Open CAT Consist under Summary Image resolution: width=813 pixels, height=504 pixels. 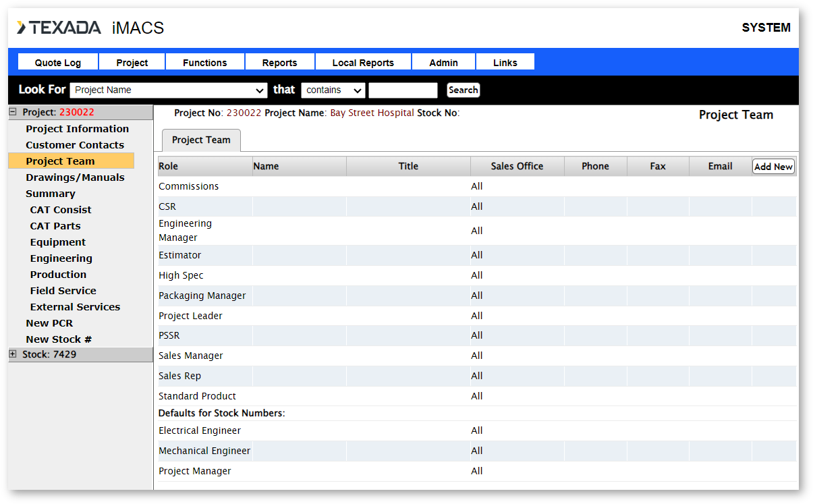tap(61, 210)
